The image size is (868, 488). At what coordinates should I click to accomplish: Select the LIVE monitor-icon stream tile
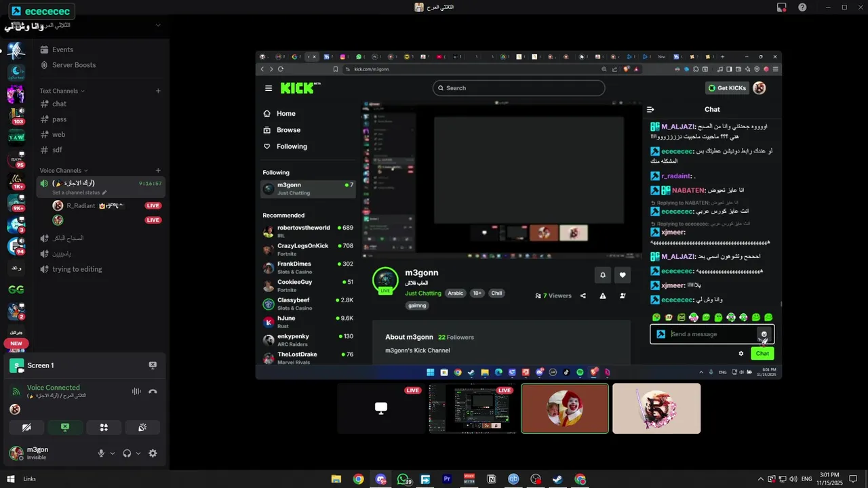pos(381,409)
